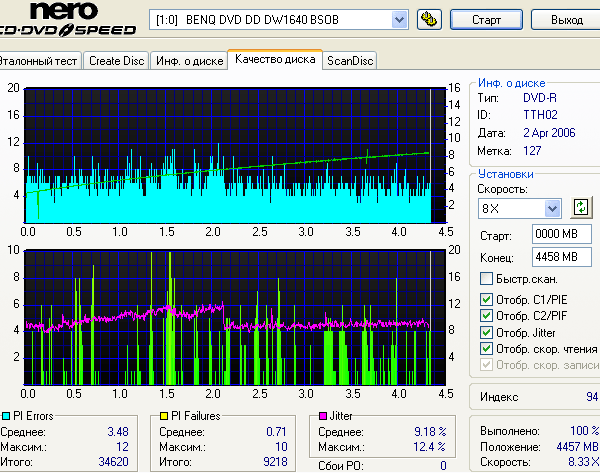
Task: Switch to the ScanDisc tab
Action: pyautogui.click(x=350, y=61)
